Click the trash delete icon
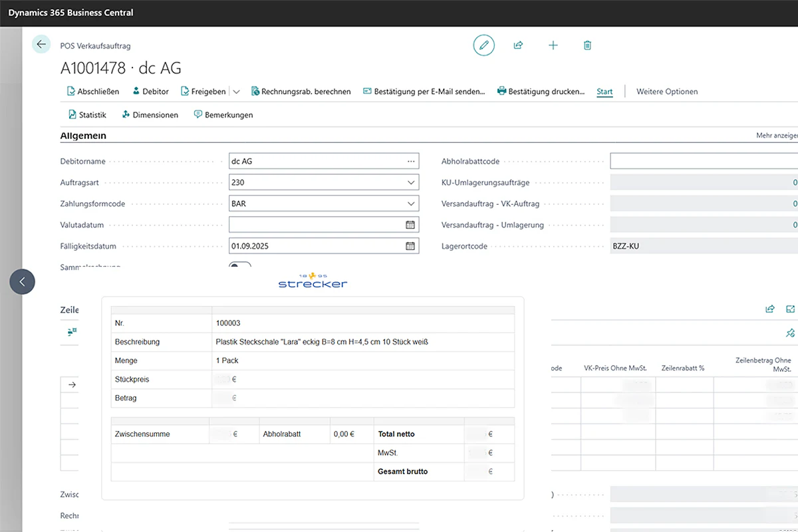 coord(587,45)
